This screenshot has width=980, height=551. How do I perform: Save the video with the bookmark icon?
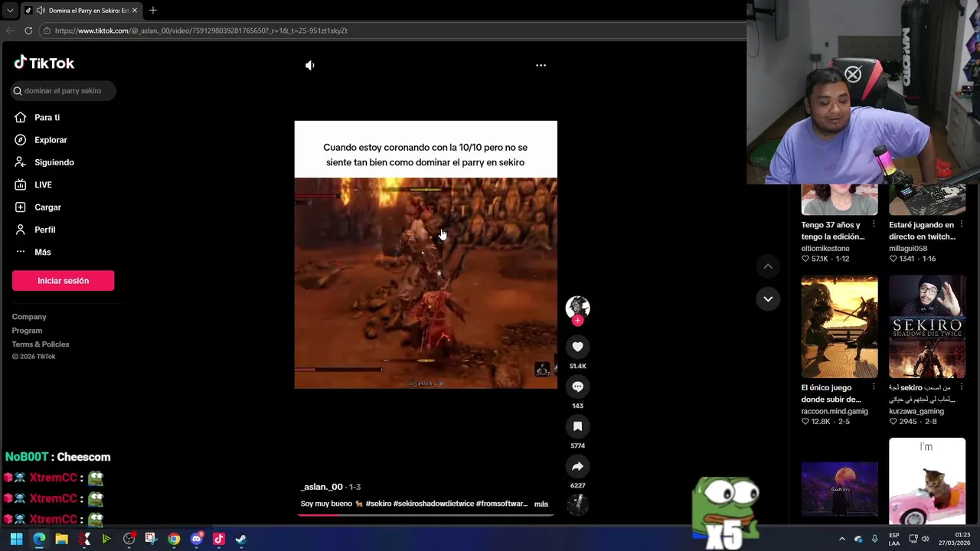point(577,426)
